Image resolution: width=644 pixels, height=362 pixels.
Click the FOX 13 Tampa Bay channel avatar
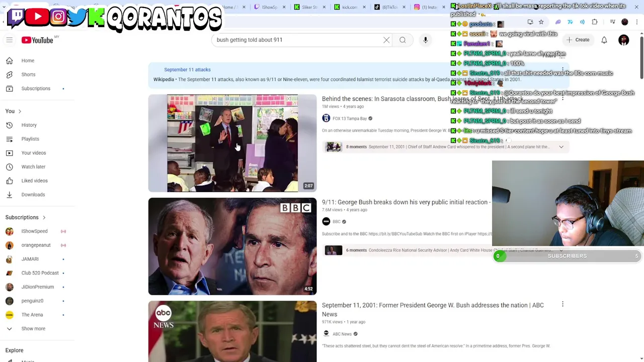pyautogui.click(x=326, y=118)
